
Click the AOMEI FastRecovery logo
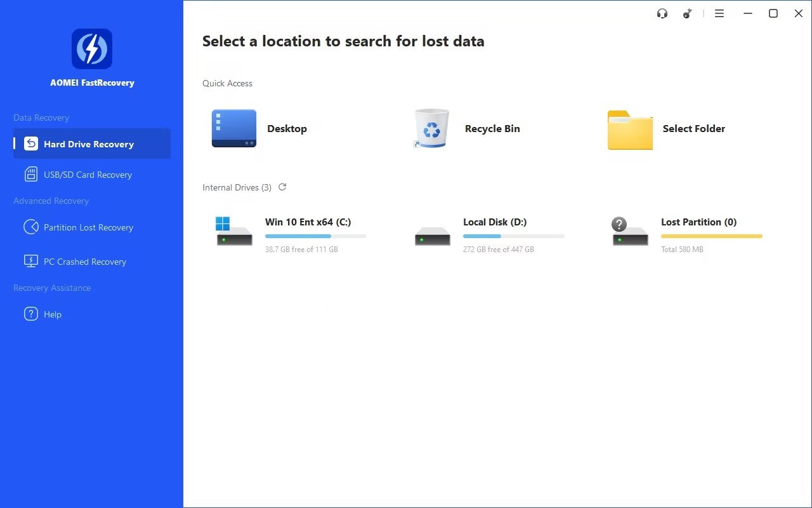92,48
